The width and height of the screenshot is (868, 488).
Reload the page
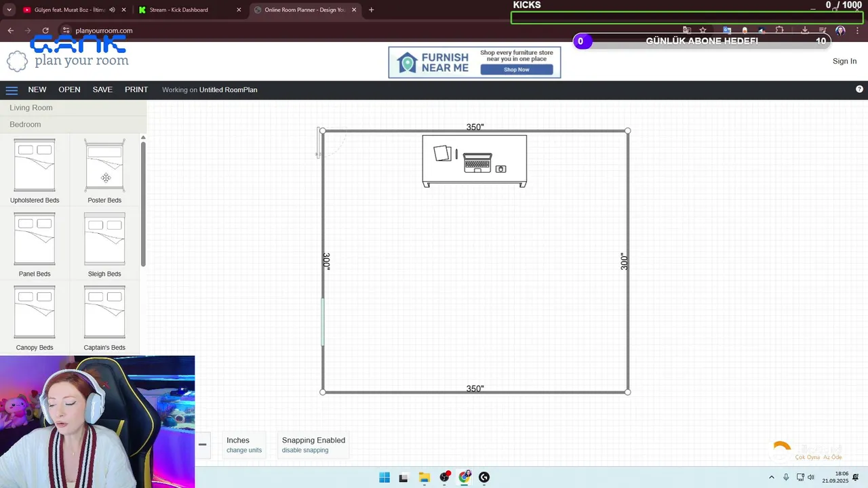click(x=45, y=30)
